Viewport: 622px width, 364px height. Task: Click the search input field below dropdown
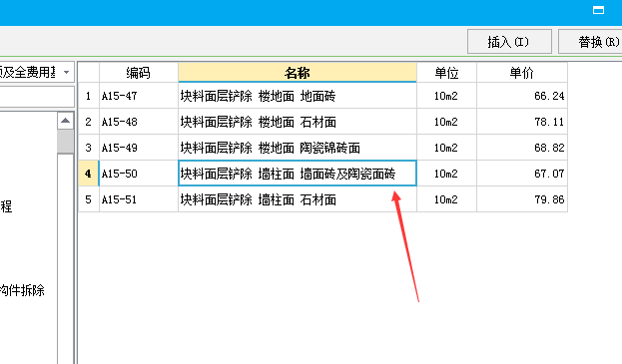pyautogui.click(x=37, y=97)
